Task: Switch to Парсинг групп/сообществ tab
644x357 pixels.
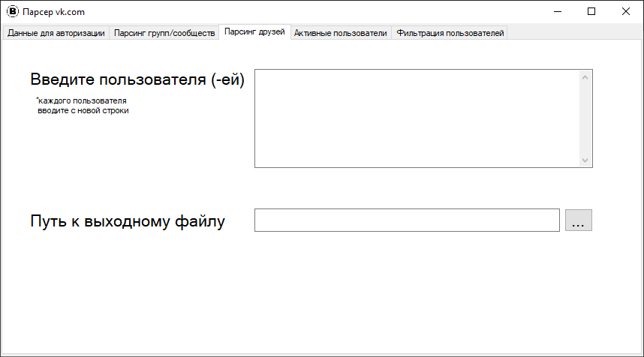Action: 164,33
